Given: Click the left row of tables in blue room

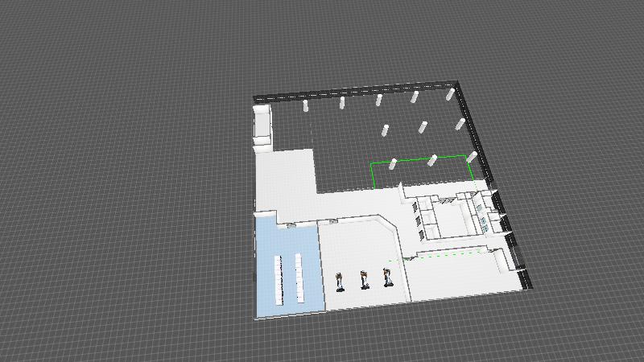Looking at the screenshot, I should coord(279,279).
